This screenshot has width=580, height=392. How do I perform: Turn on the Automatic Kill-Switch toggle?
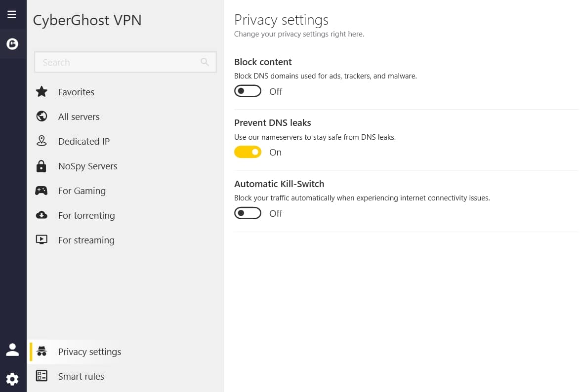(x=248, y=213)
